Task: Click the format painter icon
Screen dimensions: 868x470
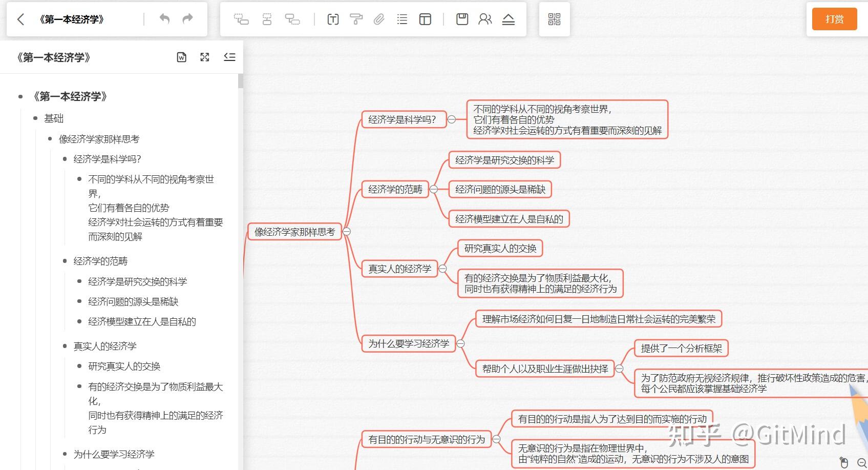Action: (356, 19)
